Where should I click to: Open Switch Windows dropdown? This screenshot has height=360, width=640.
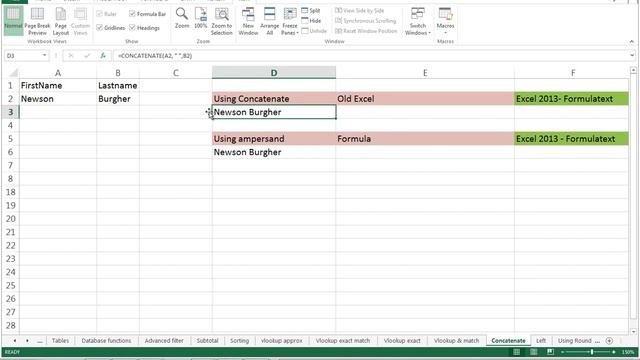[418, 21]
